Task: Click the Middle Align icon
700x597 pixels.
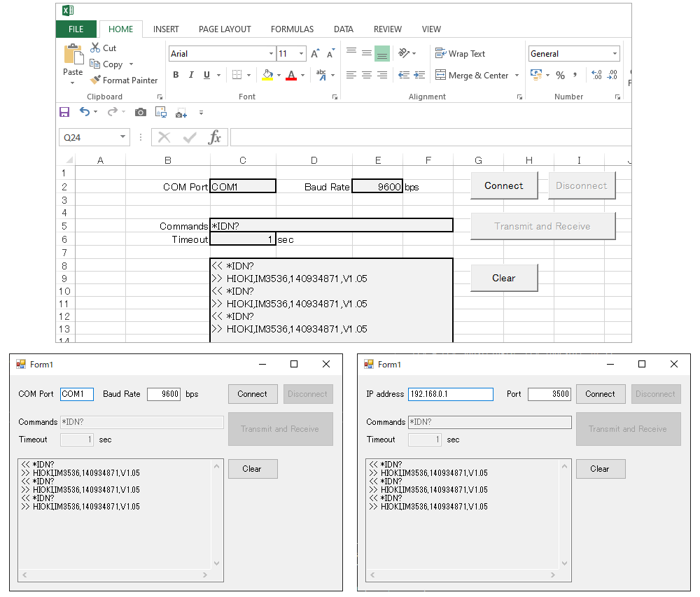Action: [x=367, y=54]
